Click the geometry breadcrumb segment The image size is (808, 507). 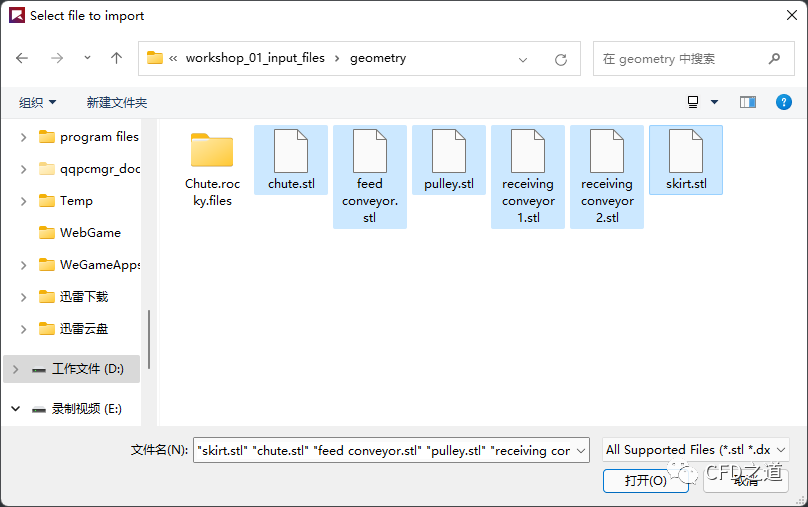[x=378, y=58]
